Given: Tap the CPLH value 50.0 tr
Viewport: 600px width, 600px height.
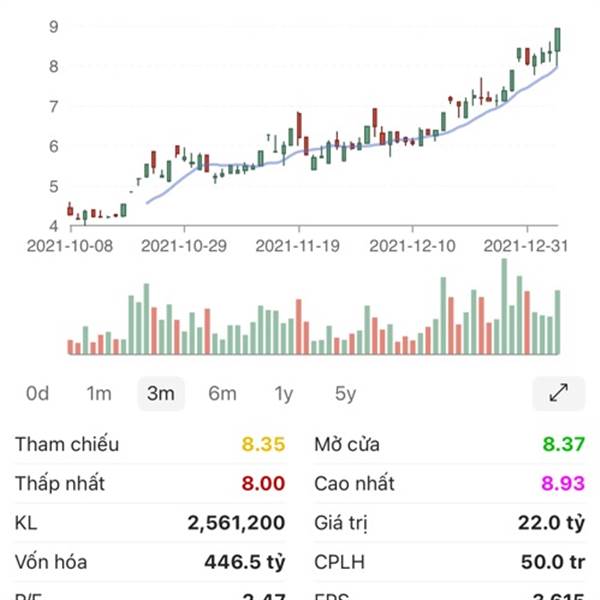Looking at the screenshot, I should pyautogui.click(x=553, y=562).
